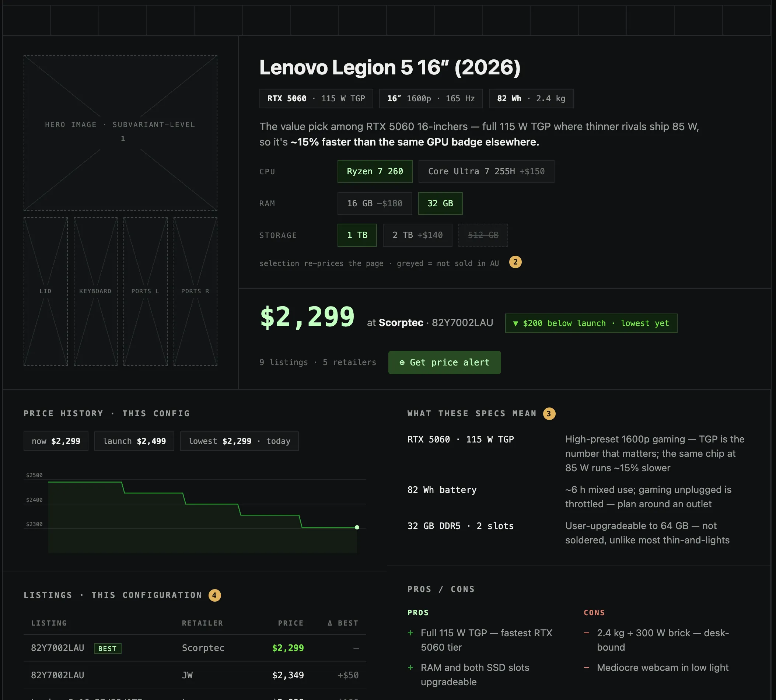Click the BEST tag on the Scorptec listing
Image resolution: width=776 pixels, height=700 pixels.
coord(107,648)
